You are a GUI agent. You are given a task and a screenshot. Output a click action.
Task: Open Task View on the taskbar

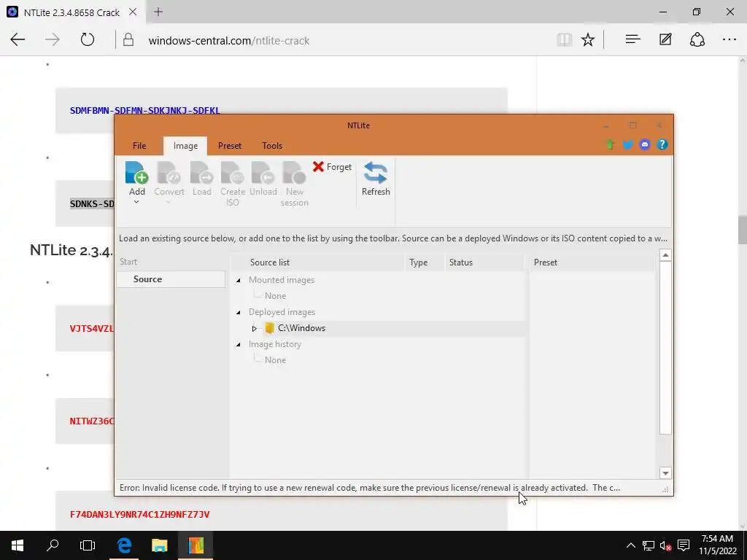pyautogui.click(x=88, y=545)
